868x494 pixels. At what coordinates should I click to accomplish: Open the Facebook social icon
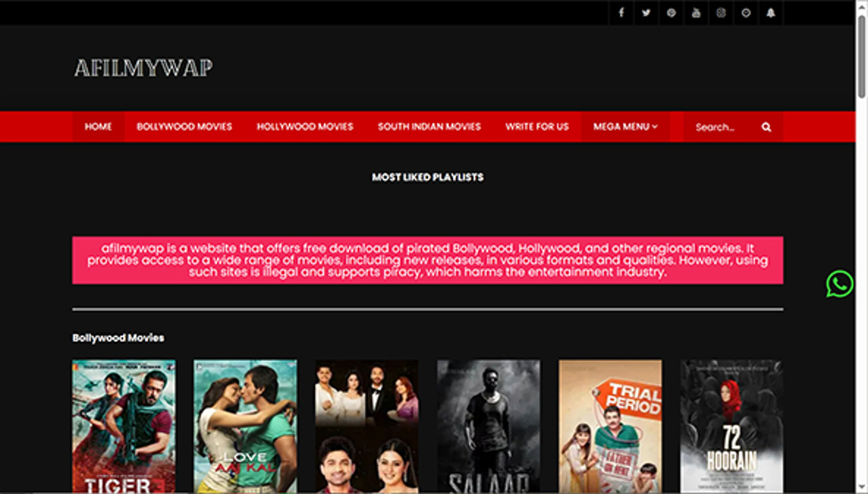click(621, 13)
